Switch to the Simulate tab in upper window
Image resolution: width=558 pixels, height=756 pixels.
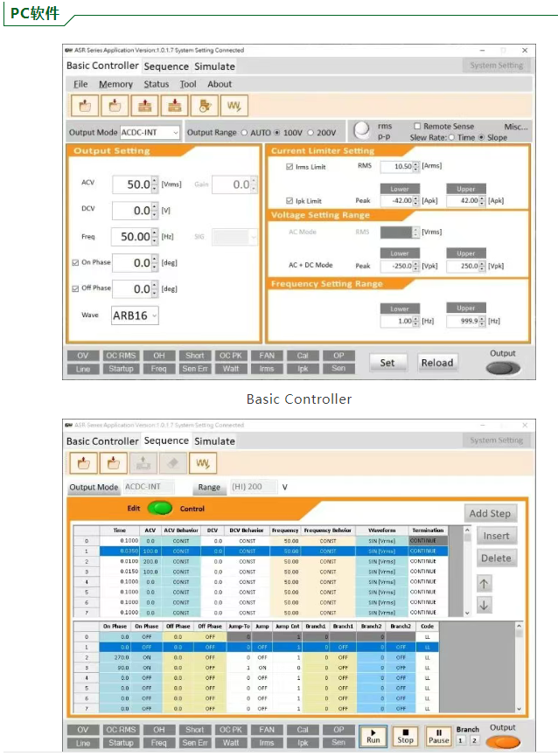point(214,66)
